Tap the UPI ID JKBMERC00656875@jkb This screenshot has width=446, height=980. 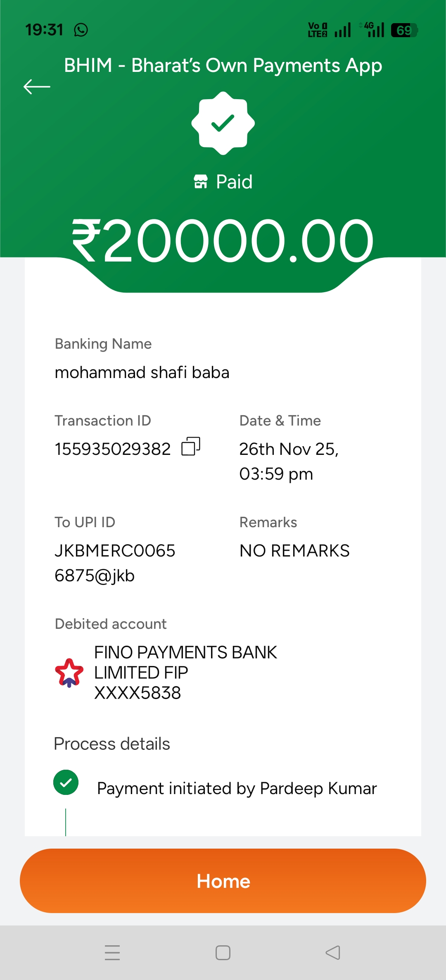coord(115,563)
